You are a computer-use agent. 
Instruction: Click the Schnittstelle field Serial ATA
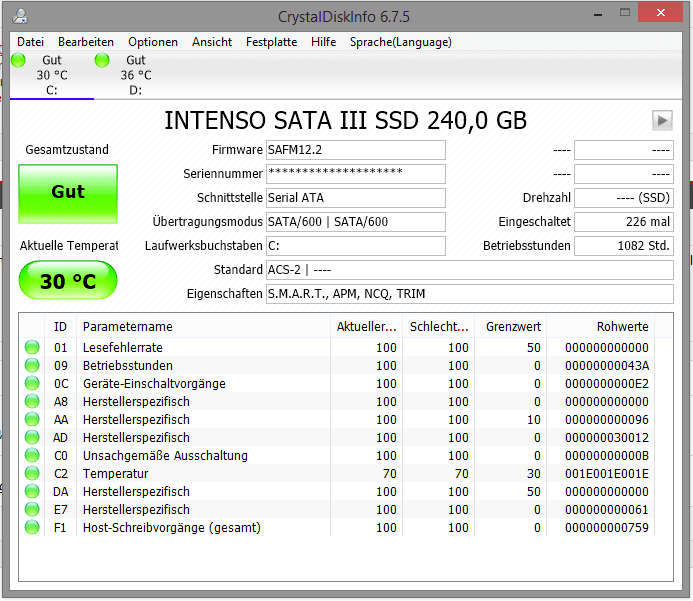[356, 198]
